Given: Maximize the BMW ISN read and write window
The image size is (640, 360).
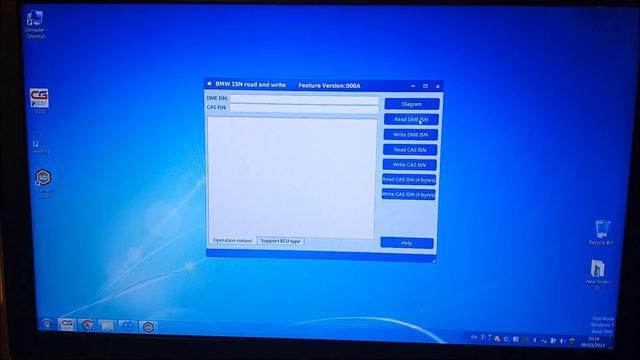Looking at the screenshot, I should pos(425,86).
